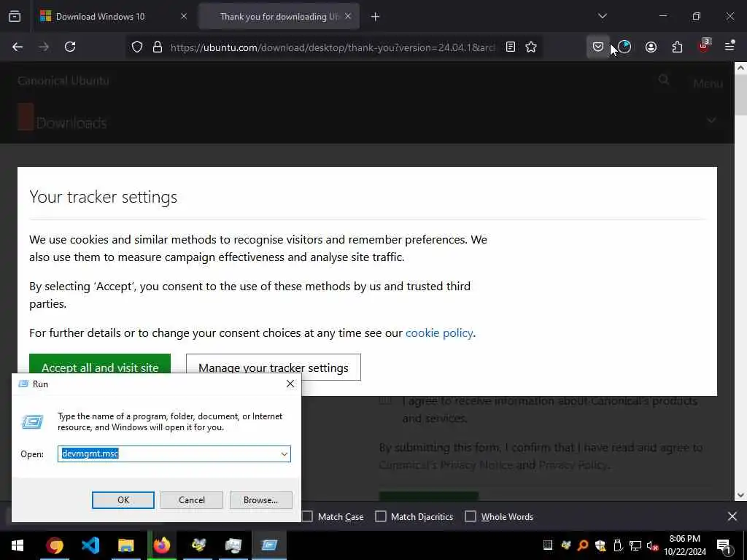Click the Ubuntu page search icon
Image resolution: width=747 pixels, height=560 pixels.
coord(664,80)
